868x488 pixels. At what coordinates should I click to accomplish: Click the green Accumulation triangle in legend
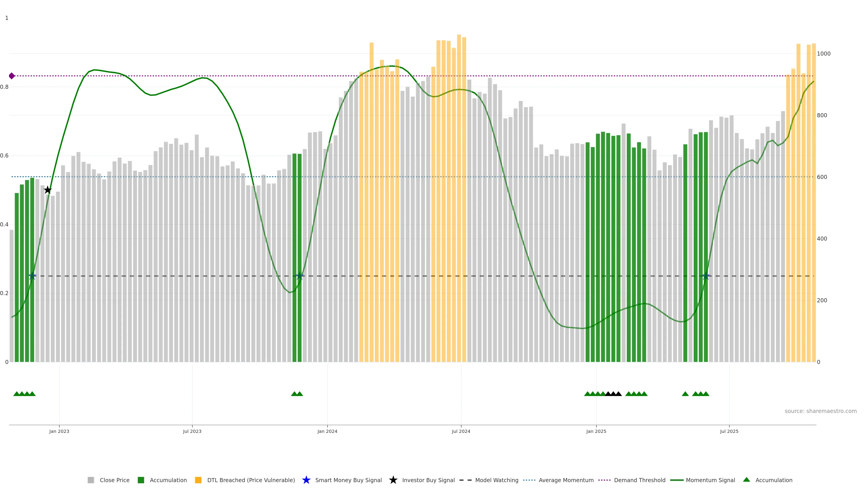coord(746,480)
